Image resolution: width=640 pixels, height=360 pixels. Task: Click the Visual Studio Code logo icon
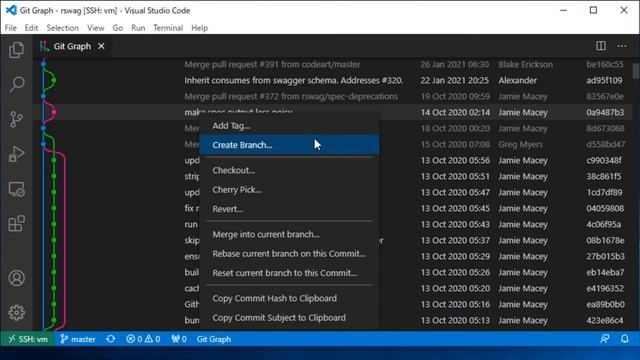11,10
